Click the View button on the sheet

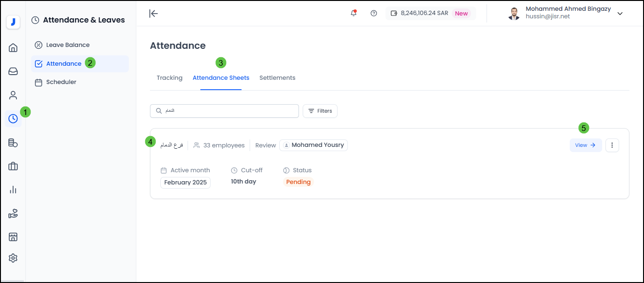coord(585,145)
